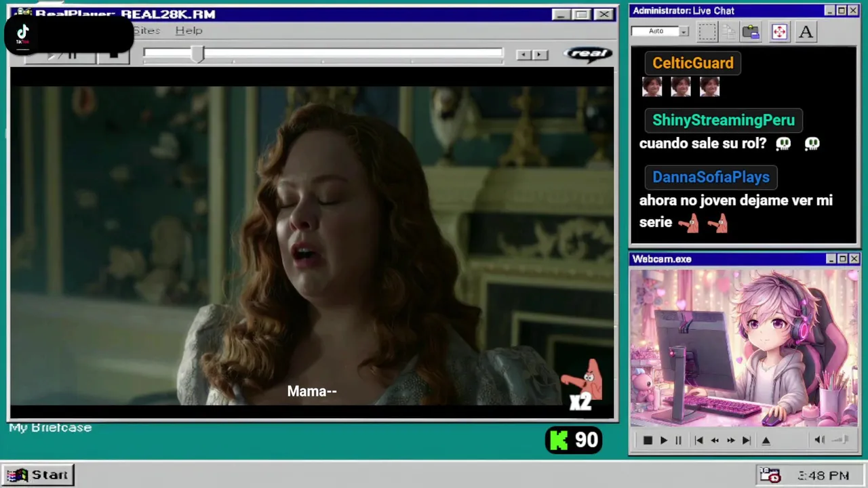Click the copy documents icon in Live Chat
The height and width of the screenshot is (488, 868).
point(729,31)
